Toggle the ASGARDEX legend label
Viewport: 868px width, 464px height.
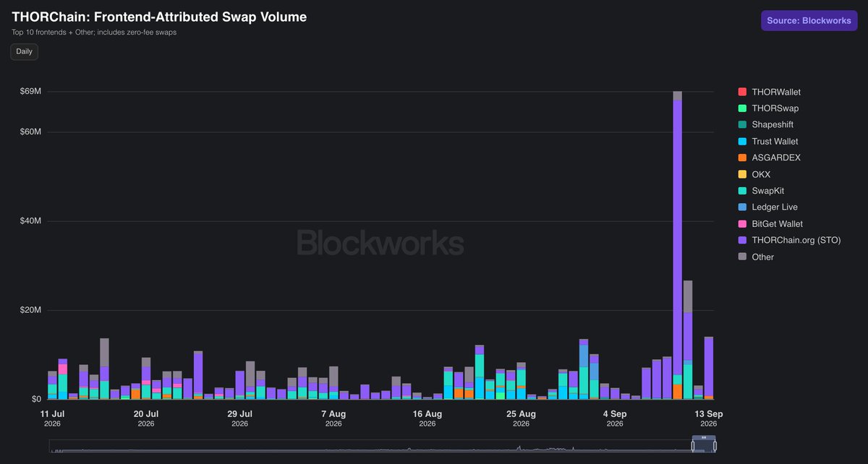click(x=776, y=158)
